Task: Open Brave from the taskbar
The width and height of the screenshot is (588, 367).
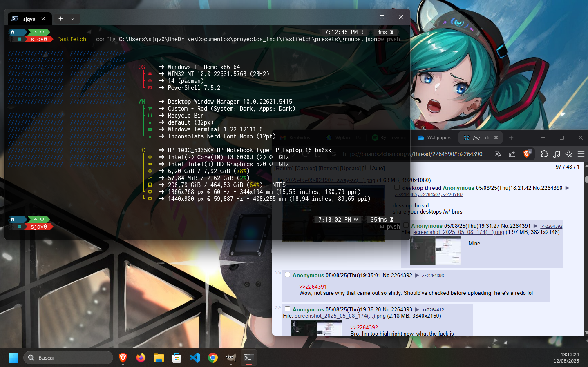Action: pos(123,358)
